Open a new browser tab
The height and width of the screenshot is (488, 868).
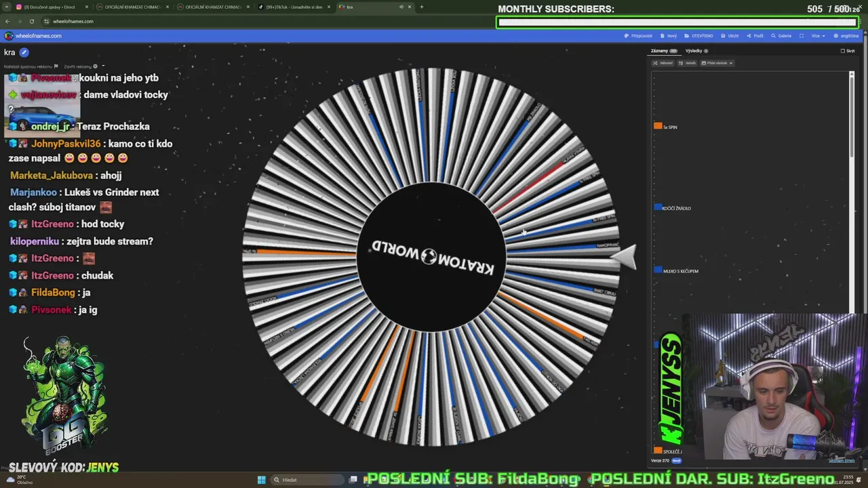tap(422, 7)
